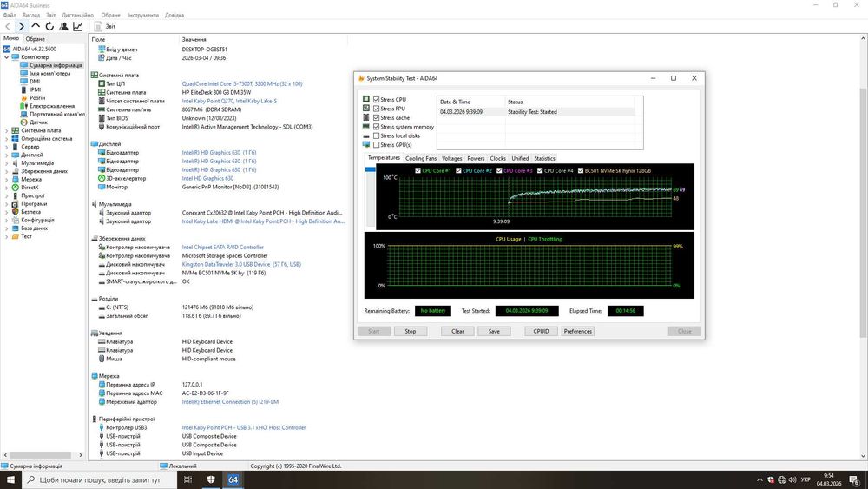This screenshot has width=868, height=489.
Task: Toggle CPU Core #3 graph checkbox
Action: tap(499, 170)
